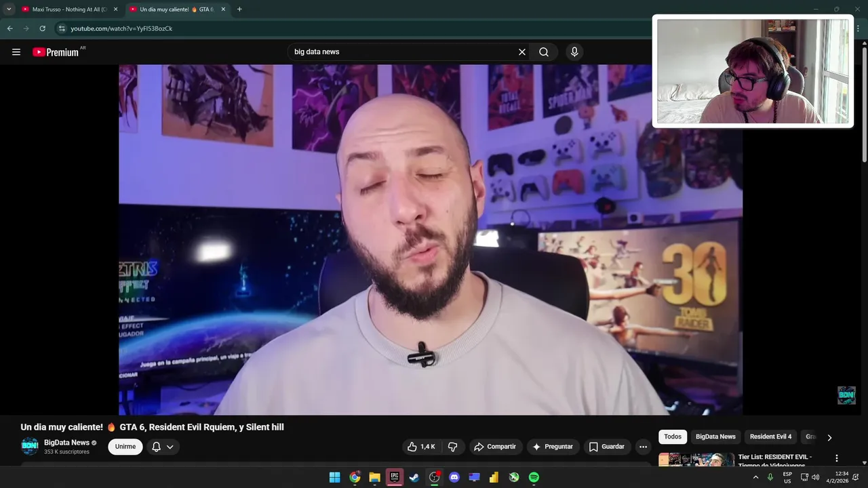The width and height of the screenshot is (868, 488).
Task: Open Chrome from the taskbar
Action: coord(355,477)
